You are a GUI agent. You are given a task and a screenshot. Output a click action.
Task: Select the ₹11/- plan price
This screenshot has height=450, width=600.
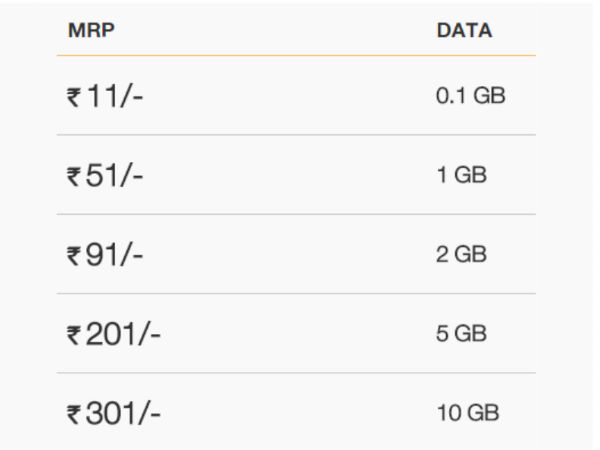105,96
